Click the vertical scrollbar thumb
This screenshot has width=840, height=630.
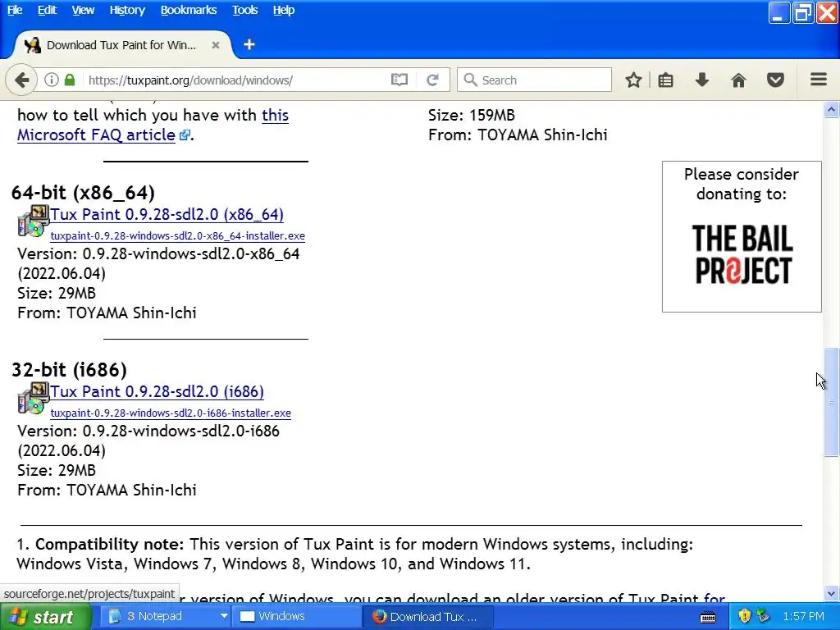pos(831,402)
